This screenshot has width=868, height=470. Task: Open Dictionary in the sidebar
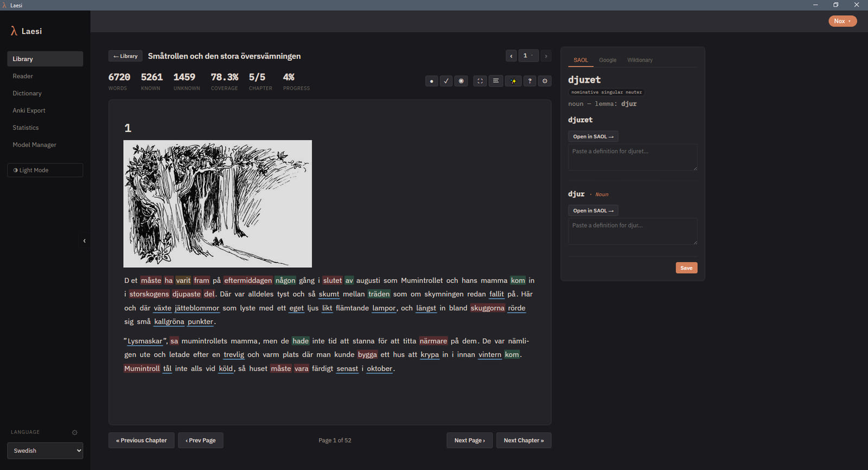[x=45, y=93]
